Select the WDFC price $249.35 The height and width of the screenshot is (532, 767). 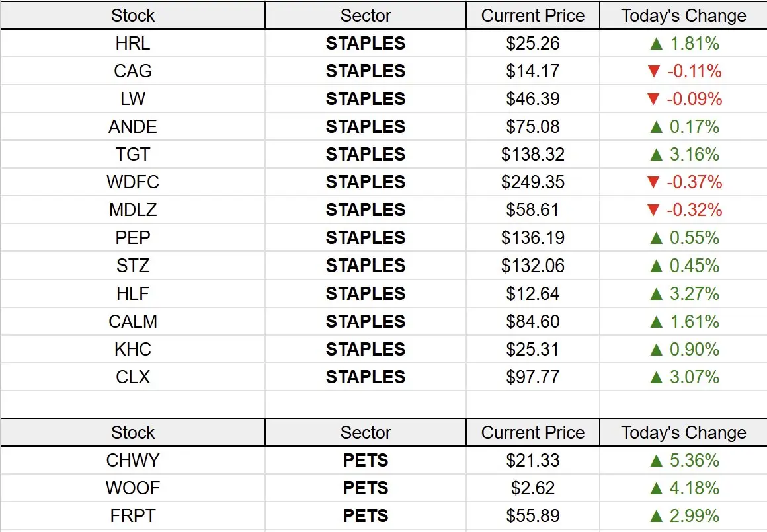[533, 182]
